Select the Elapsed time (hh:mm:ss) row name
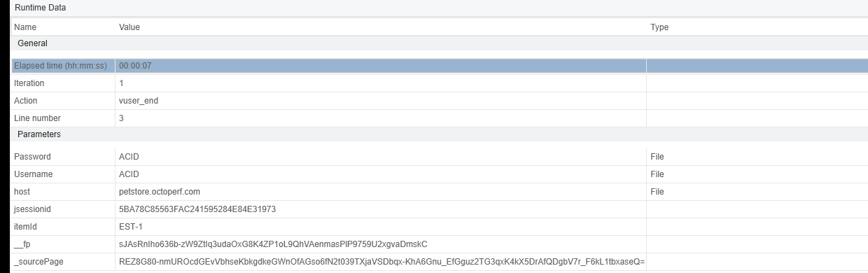 pyautogui.click(x=60, y=66)
